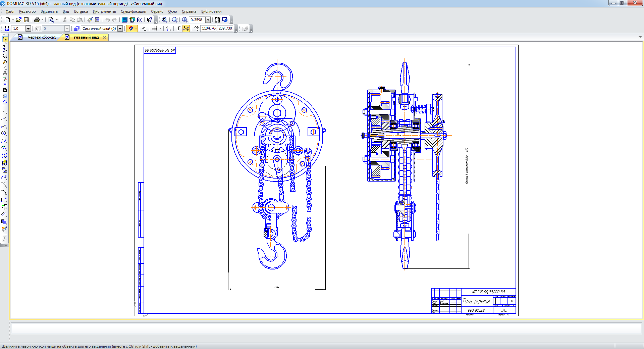Viewport: 644px width, 349px height.
Task: Toggle global snaps magnet button
Action: 130,29
